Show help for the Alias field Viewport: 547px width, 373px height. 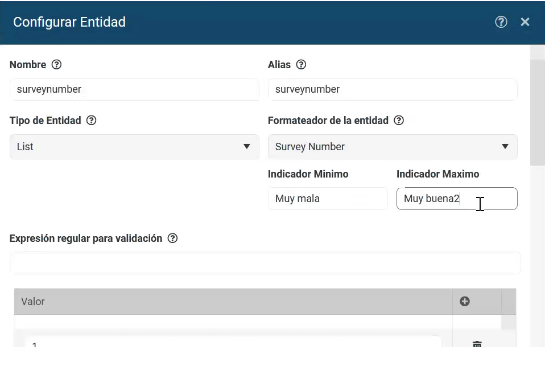(x=301, y=65)
